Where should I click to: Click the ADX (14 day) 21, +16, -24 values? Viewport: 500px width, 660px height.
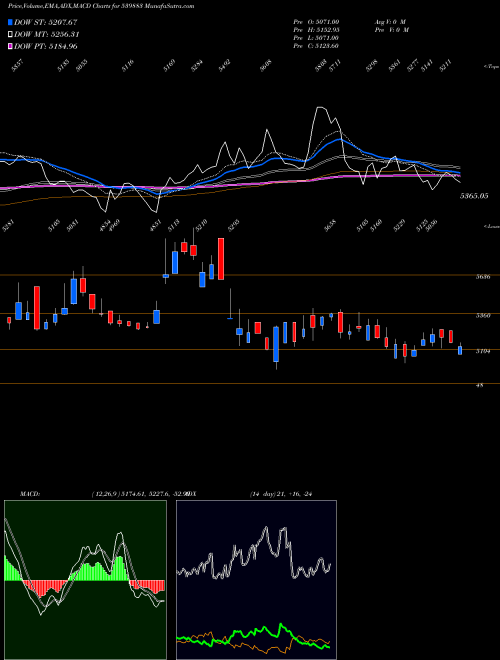pos(281,494)
